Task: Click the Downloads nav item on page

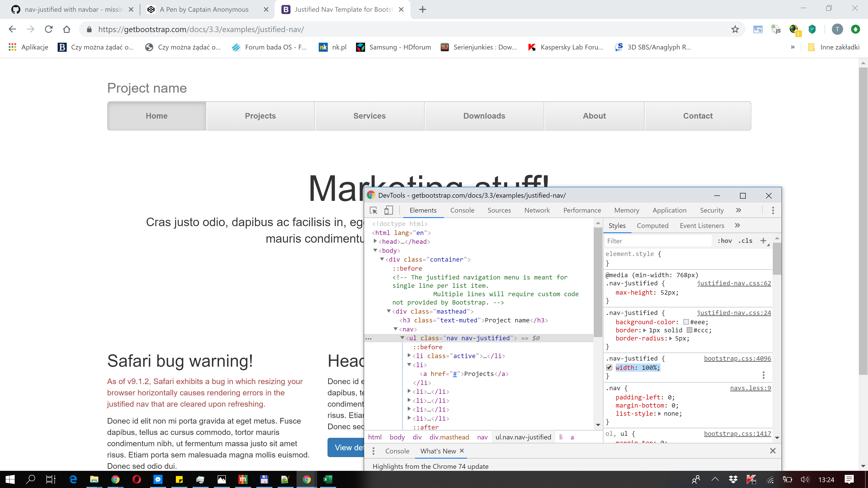Action: (484, 116)
